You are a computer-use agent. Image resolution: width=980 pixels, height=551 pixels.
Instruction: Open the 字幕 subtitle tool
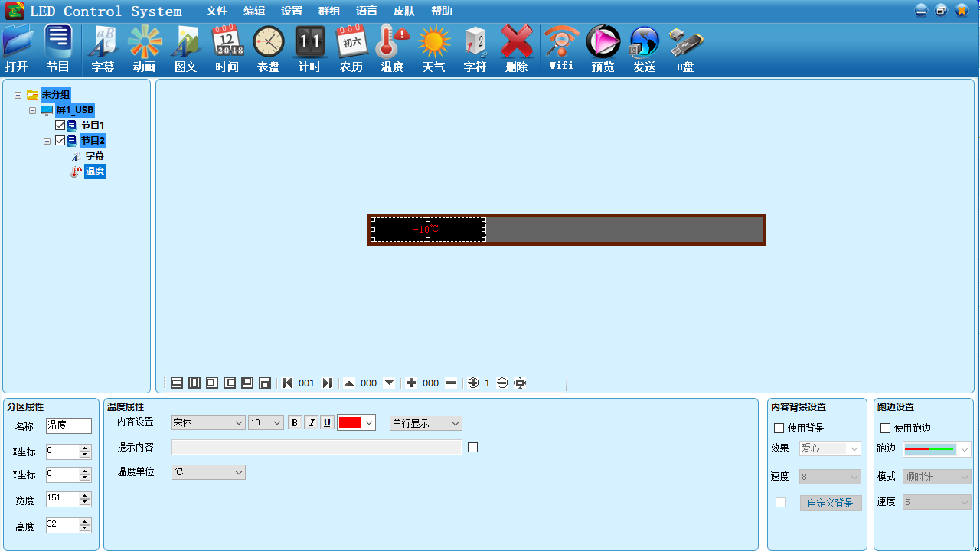pos(102,47)
